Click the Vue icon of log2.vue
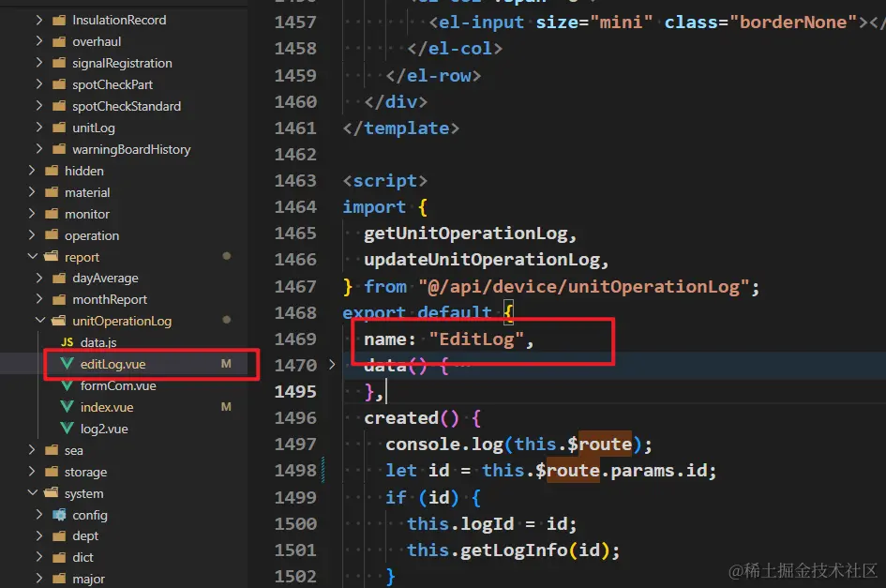Image resolution: width=886 pixels, height=588 pixels. coord(67,429)
